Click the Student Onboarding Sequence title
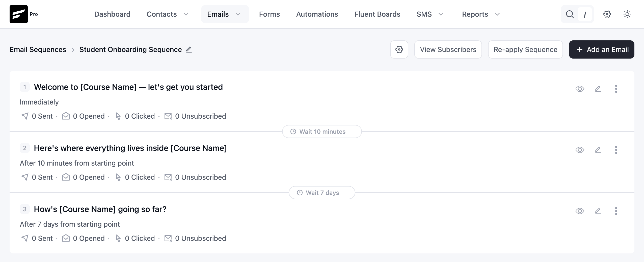644x262 pixels. point(130,49)
